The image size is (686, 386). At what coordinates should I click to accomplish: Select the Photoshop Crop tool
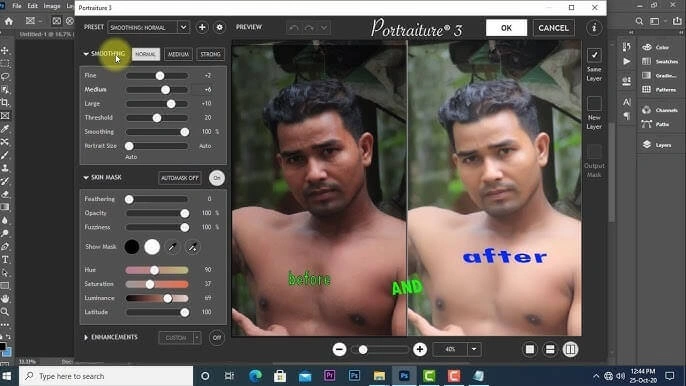pos(5,102)
